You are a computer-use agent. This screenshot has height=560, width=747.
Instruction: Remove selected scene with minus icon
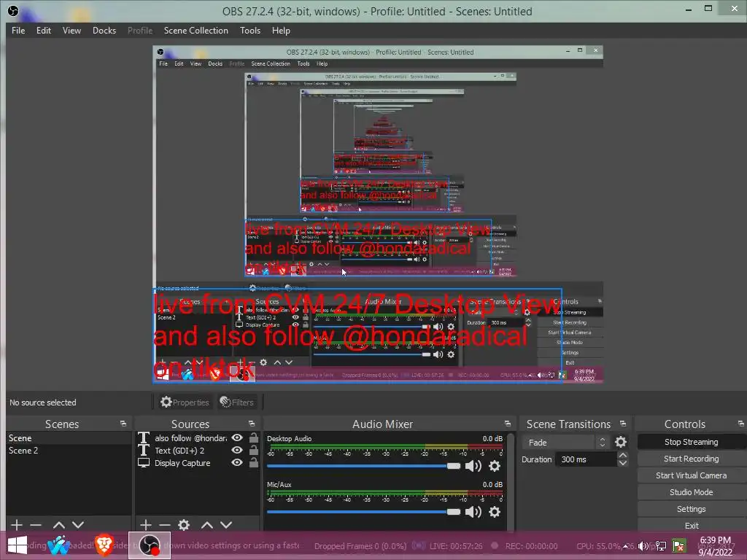[x=36, y=525]
